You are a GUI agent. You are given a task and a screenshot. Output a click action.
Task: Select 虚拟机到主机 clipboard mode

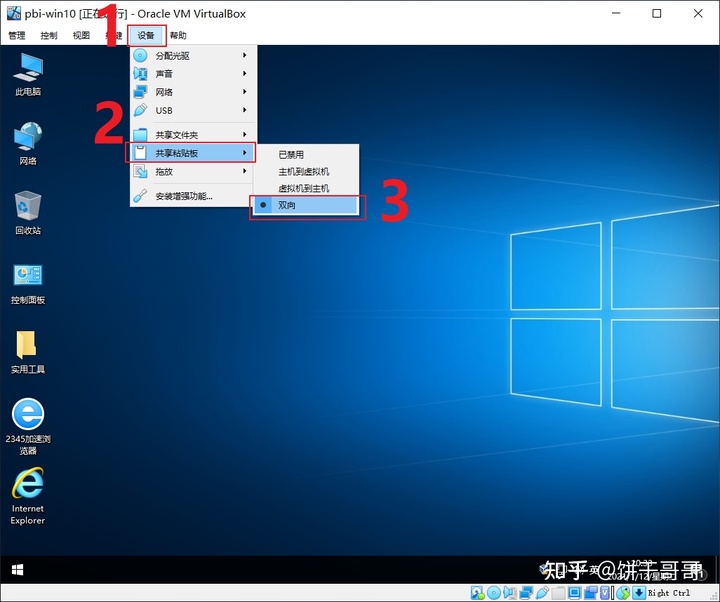(x=306, y=188)
